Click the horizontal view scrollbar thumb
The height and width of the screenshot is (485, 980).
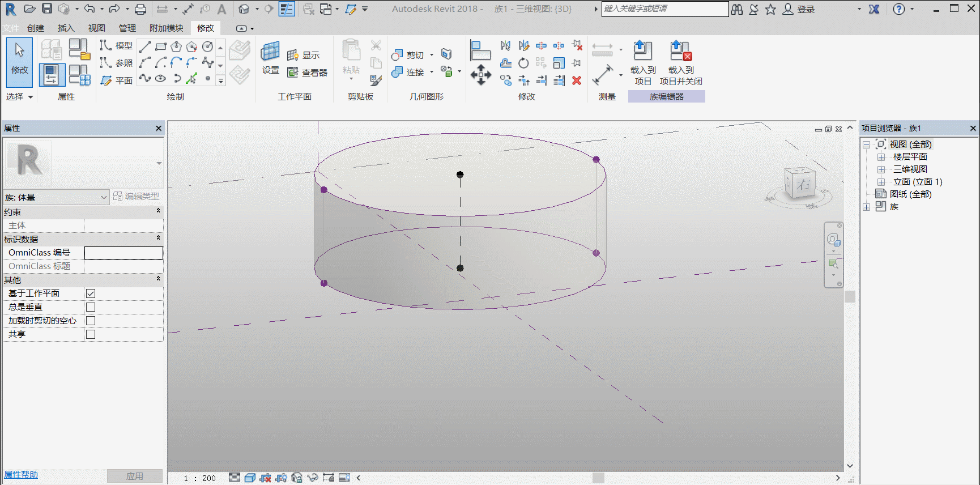(598, 478)
